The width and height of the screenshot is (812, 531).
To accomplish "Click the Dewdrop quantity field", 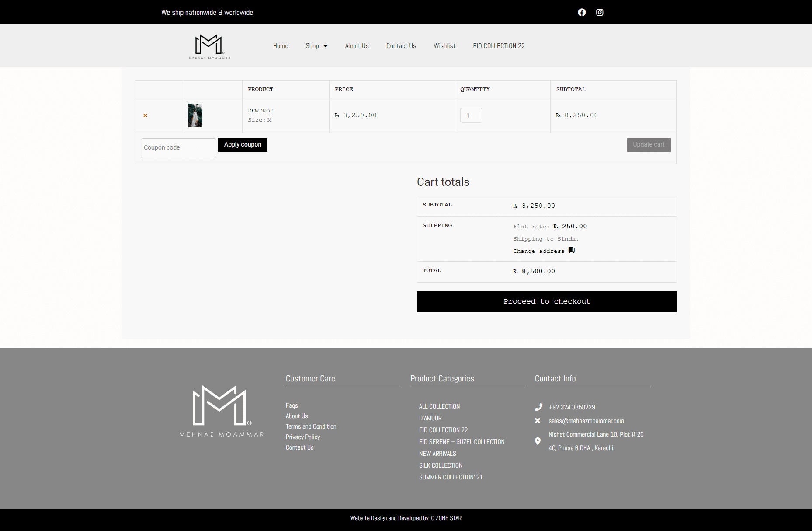I will click(471, 115).
